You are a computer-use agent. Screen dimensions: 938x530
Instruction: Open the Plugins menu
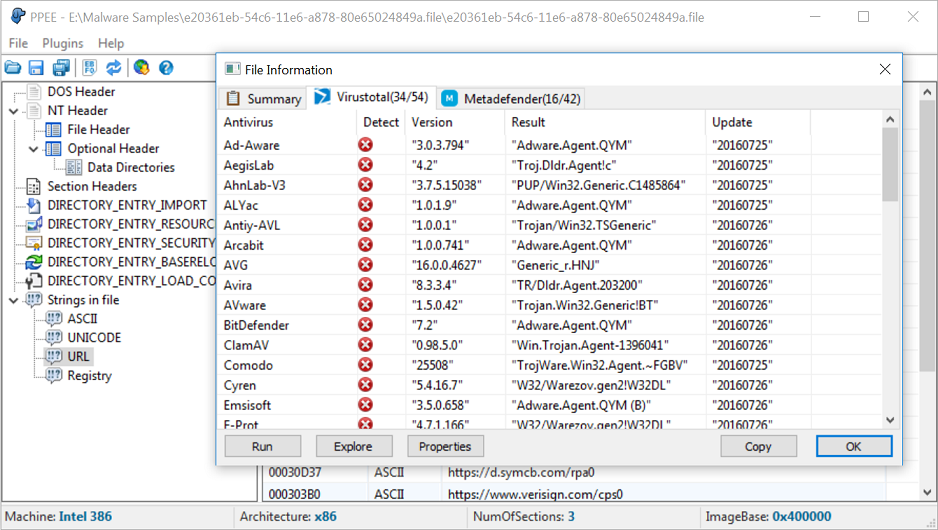pos(62,43)
